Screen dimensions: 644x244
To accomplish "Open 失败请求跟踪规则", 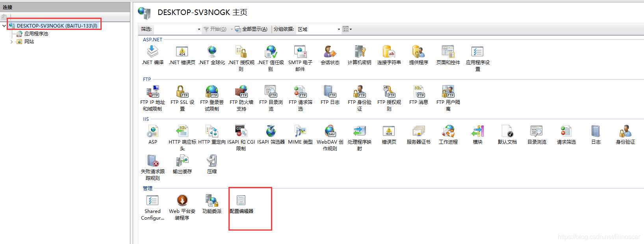I will coord(153,167).
